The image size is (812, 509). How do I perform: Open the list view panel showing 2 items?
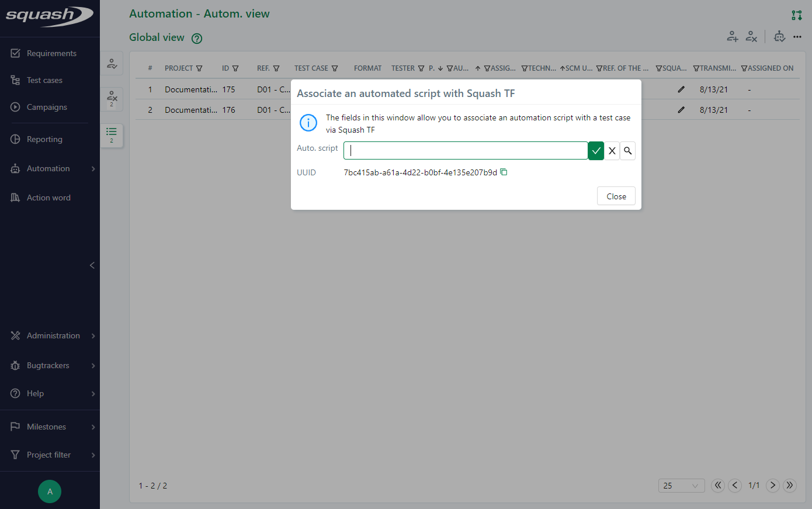click(x=111, y=134)
